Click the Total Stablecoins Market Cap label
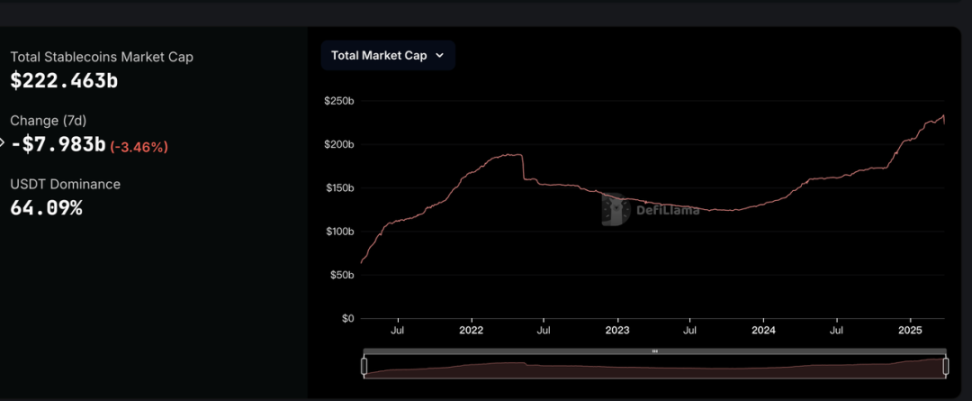 (102, 57)
